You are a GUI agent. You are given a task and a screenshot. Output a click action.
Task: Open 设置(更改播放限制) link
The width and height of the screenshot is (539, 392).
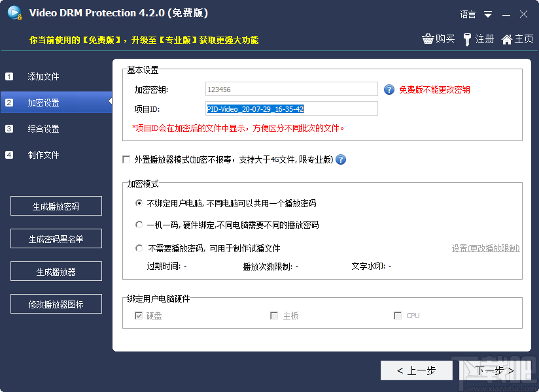pos(485,249)
